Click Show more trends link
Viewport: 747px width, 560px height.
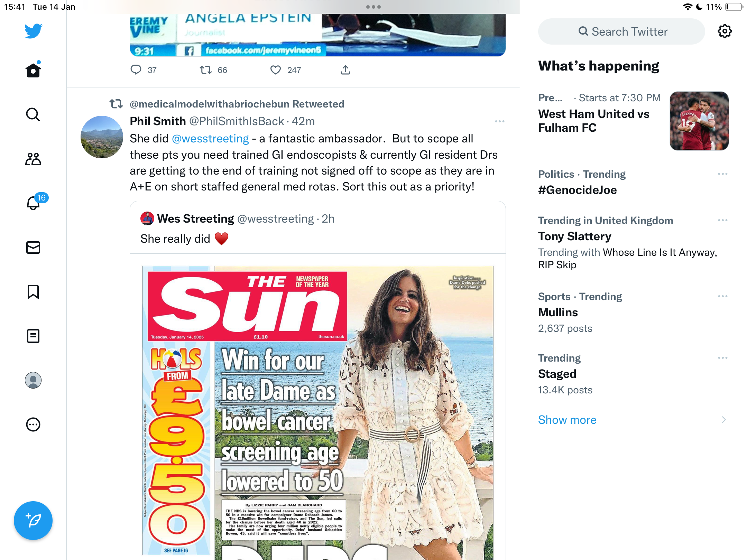tap(567, 420)
